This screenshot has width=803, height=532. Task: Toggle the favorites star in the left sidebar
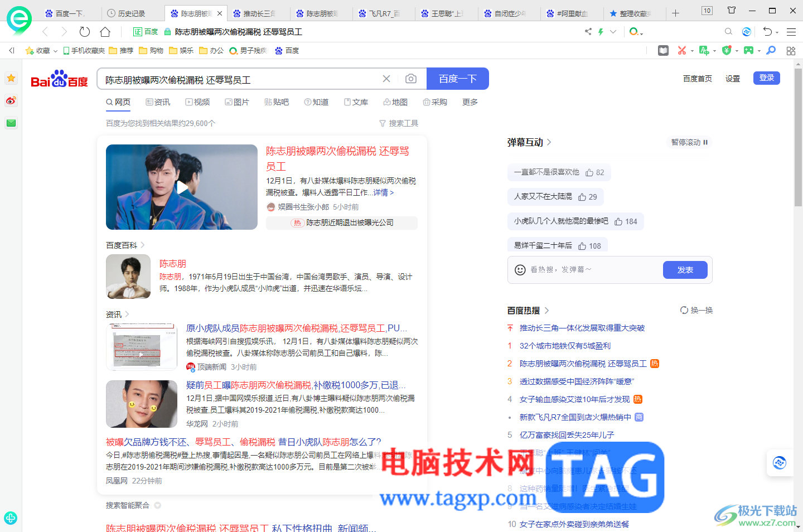pyautogui.click(x=11, y=78)
